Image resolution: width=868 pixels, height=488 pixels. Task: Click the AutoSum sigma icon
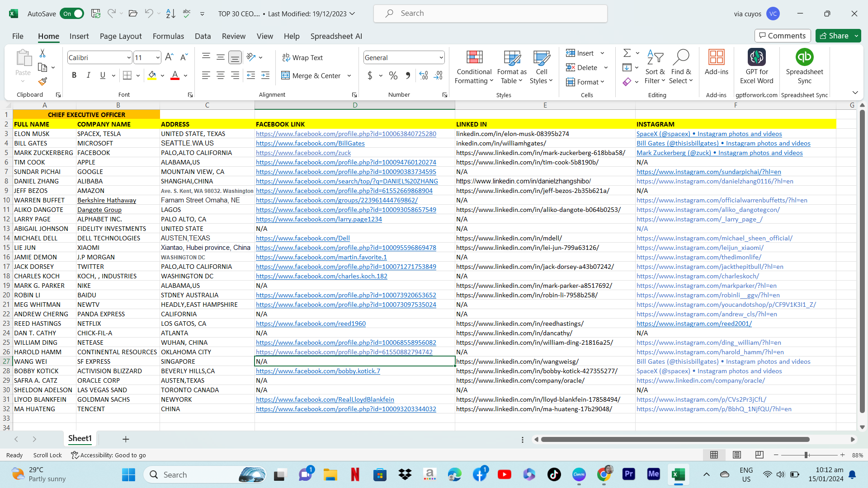pyautogui.click(x=627, y=53)
